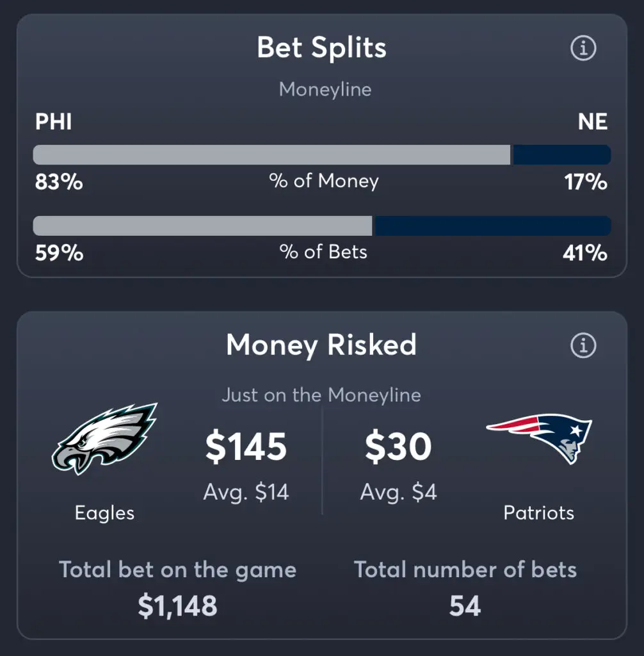The width and height of the screenshot is (644, 656).
Task: Open the Money Risked info icon
Action: [583, 345]
